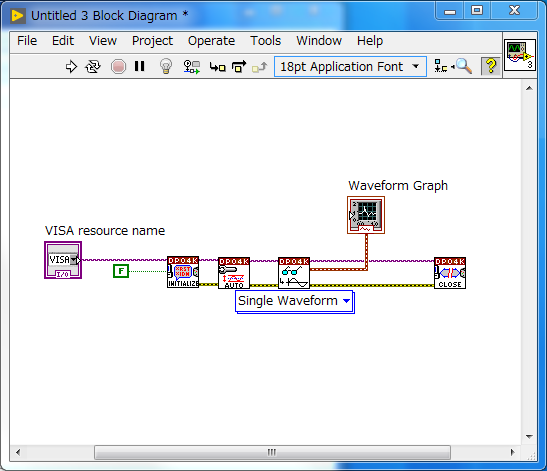Viewport: 547px width, 471px height.
Task: Close the Block Diagram window
Action: 514,10
